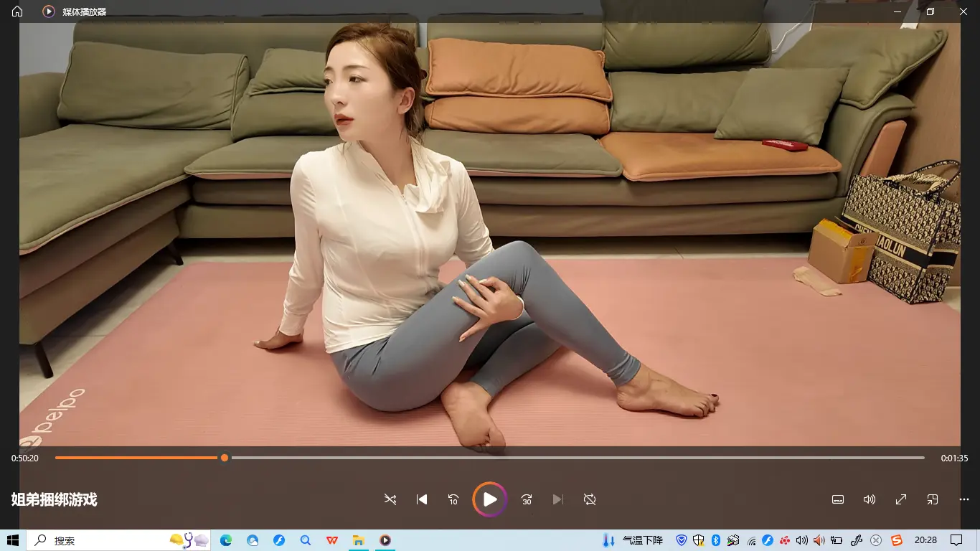The height and width of the screenshot is (551, 980).
Task: Click the Windows Start button
Action: tap(13, 540)
